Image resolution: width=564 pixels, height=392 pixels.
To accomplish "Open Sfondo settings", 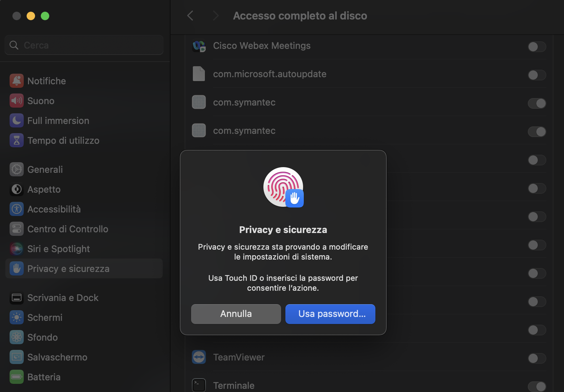I will 84,337.
